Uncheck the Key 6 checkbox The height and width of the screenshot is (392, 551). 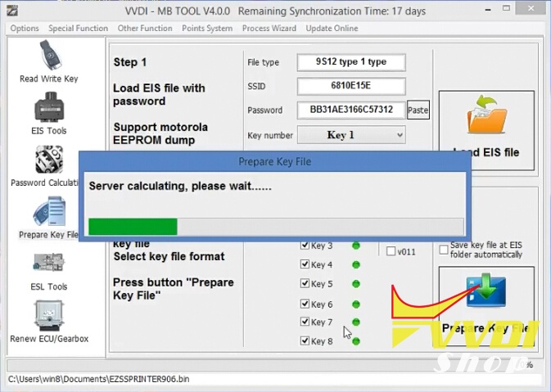point(305,304)
